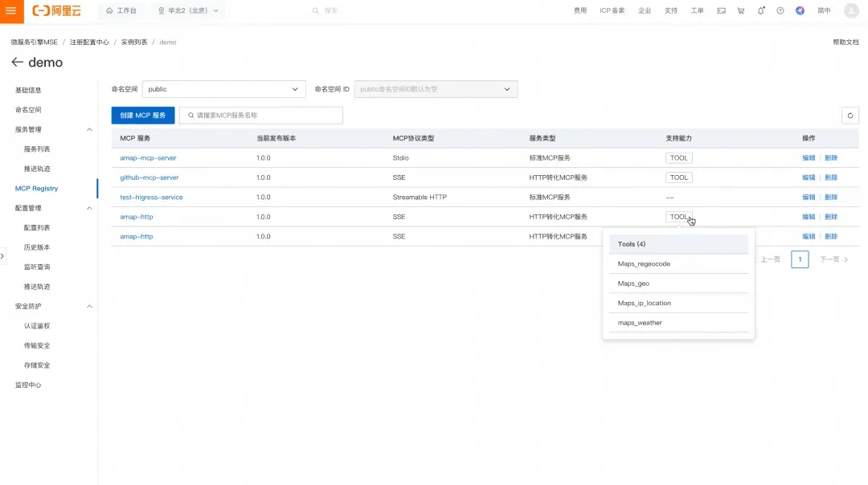Screen dimensions: 868x485
Task: Select 命名空间 in sidebar
Action: coord(28,109)
